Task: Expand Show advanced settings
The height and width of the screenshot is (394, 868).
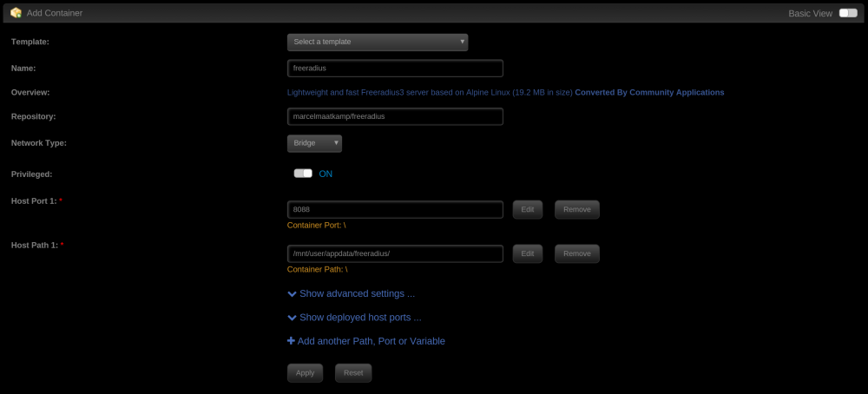Action: click(x=352, y=294)
